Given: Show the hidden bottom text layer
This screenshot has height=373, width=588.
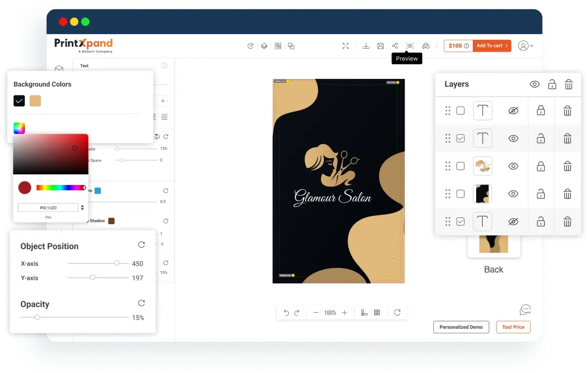Looking at the screenshot, I should click(x=513, y=222).
